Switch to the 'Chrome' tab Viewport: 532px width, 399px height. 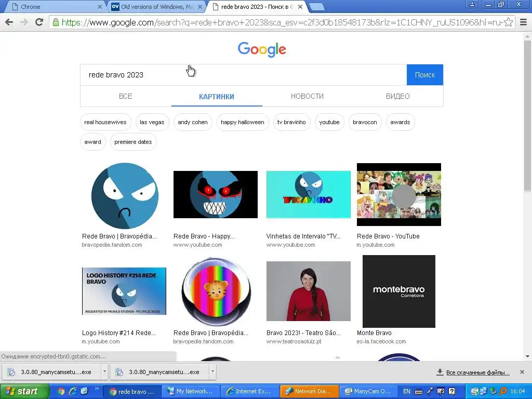click(54, 7)
